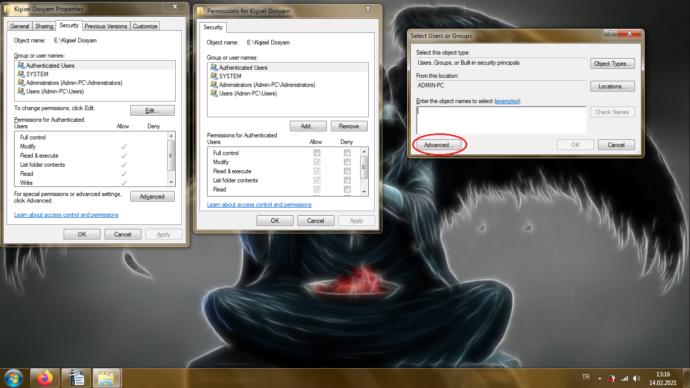Toggle Deny checkbox for Modify

click(x=347, y=162)
